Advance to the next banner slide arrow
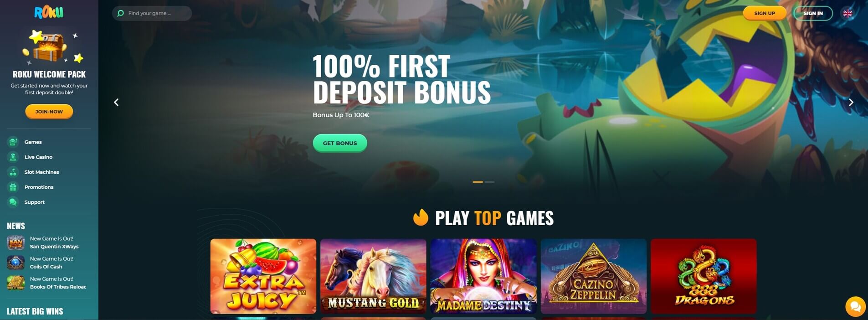Image resolution: width=868 pixels, height=320 pixels. pos(851,102)
